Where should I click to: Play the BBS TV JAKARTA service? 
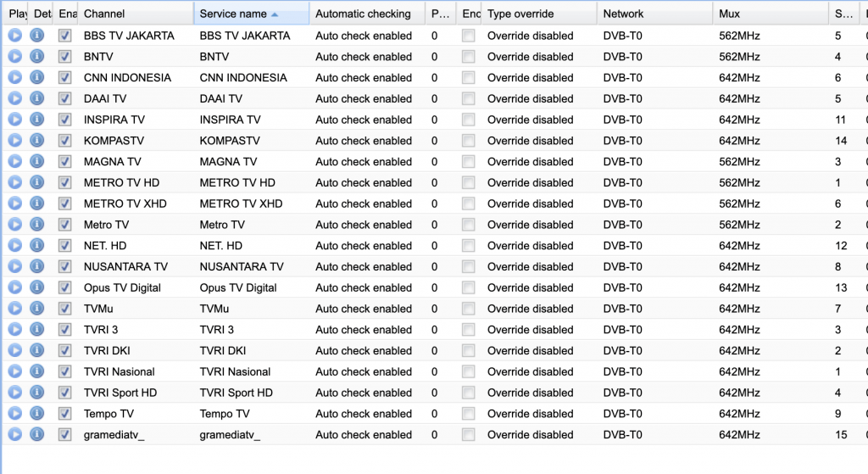[x=15, y=36]
